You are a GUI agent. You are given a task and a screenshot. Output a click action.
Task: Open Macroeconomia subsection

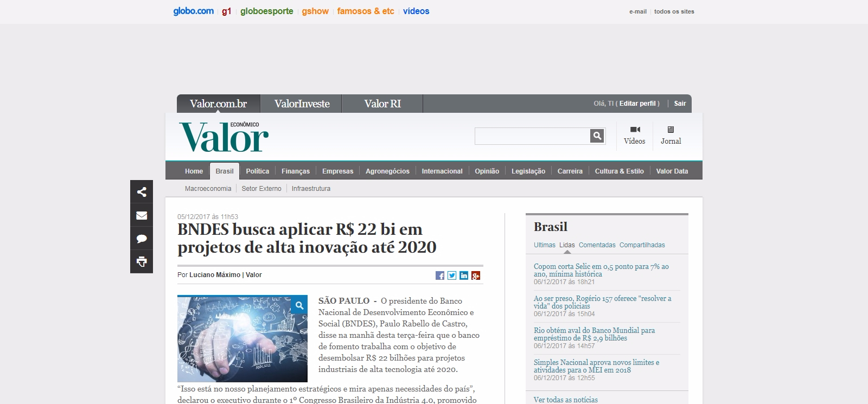tap(208, 189)
